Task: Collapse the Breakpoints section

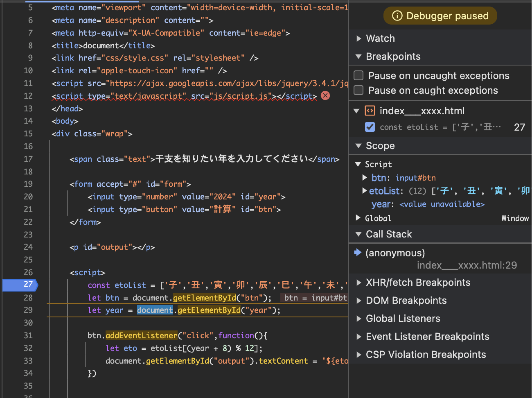Action: click(x=359, y=57)
